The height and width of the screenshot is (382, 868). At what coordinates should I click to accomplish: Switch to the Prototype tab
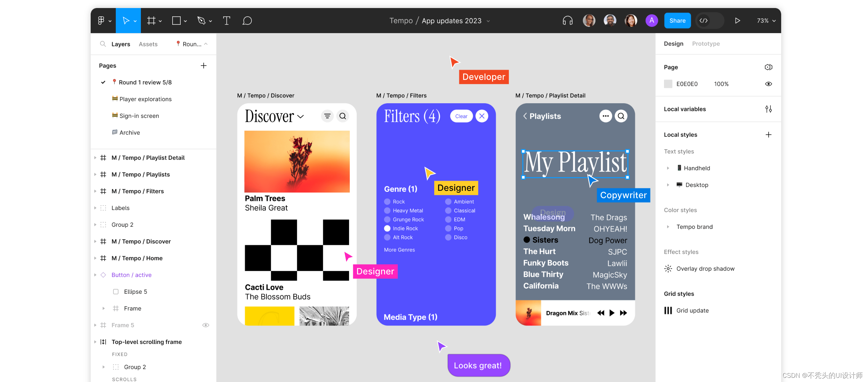pyautogui.click(x=706, y=44)
